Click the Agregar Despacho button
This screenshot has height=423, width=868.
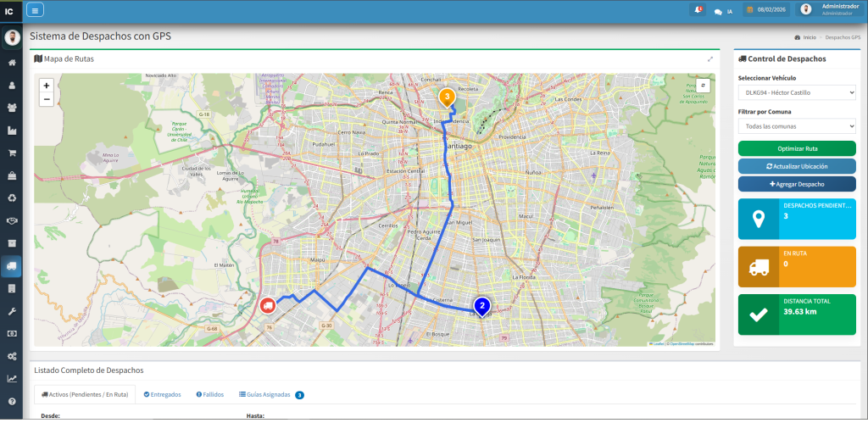[797, 184]
